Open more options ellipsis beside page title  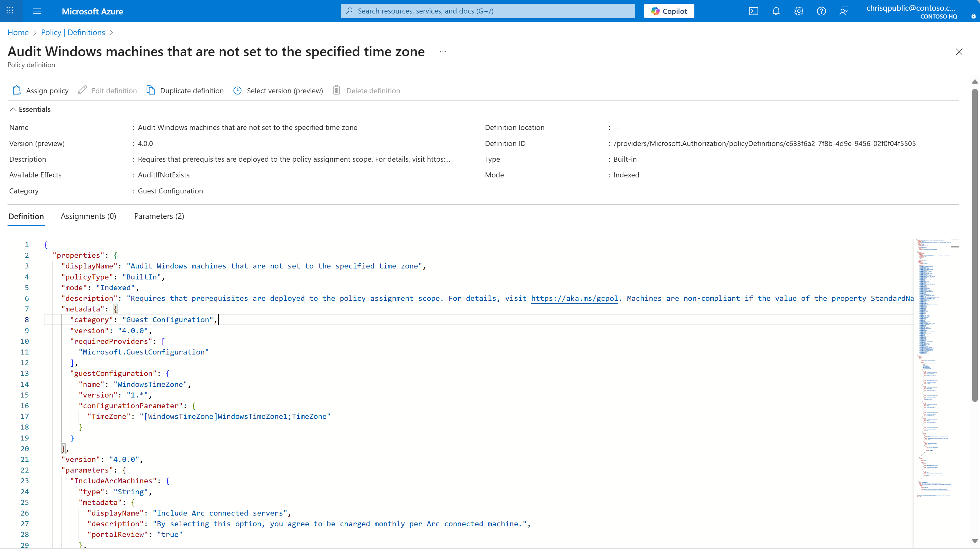click(442, 52)
